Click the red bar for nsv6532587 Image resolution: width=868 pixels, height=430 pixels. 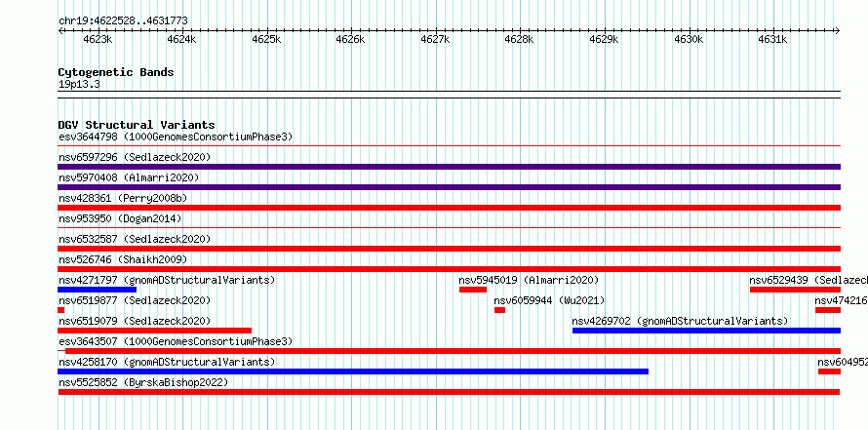point(449,249)
